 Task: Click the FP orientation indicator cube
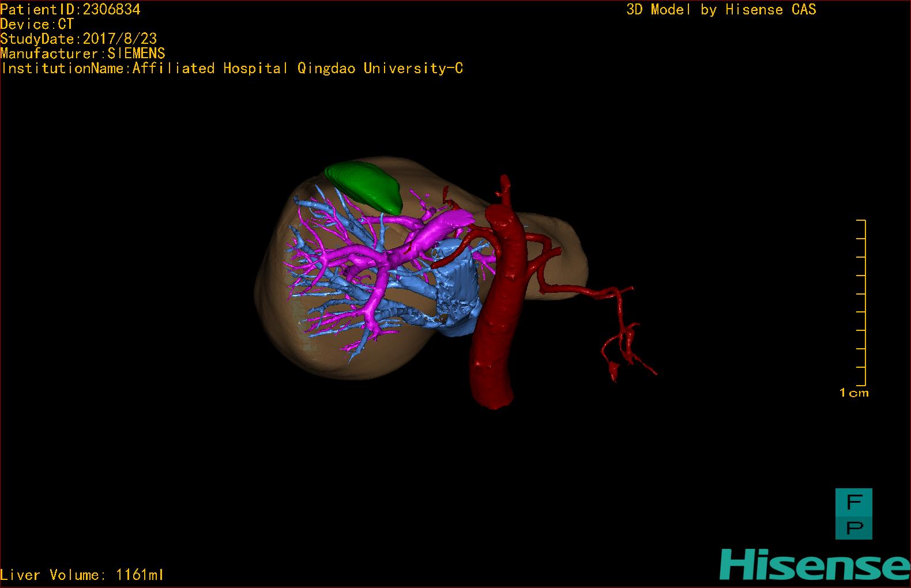(853, 514)
